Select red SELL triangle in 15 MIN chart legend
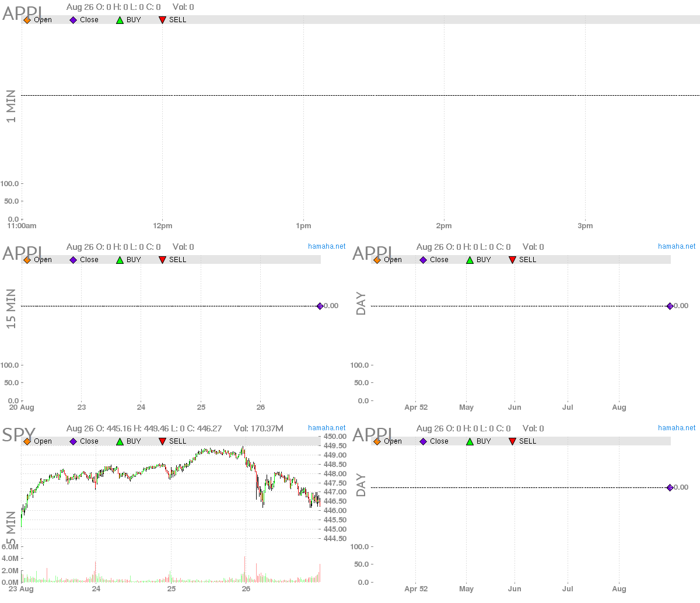The width and height of the screenshot is (700, 603). [162, 260]
